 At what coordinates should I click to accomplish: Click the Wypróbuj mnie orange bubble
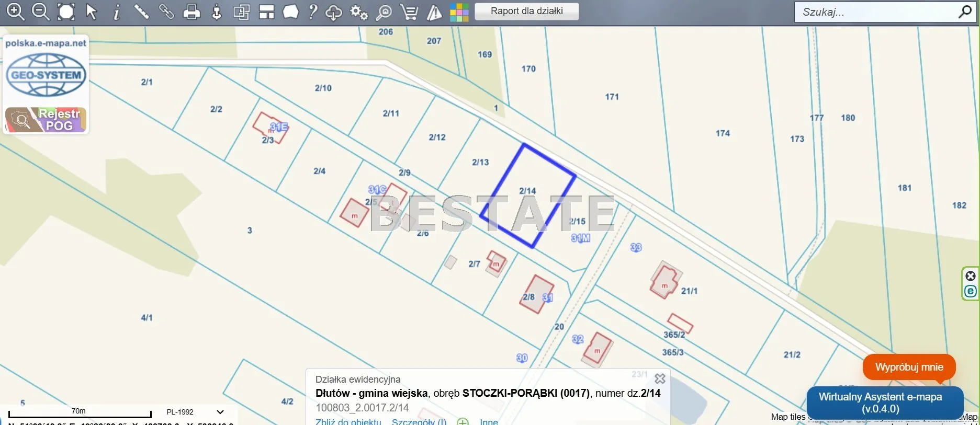(909, 367)
